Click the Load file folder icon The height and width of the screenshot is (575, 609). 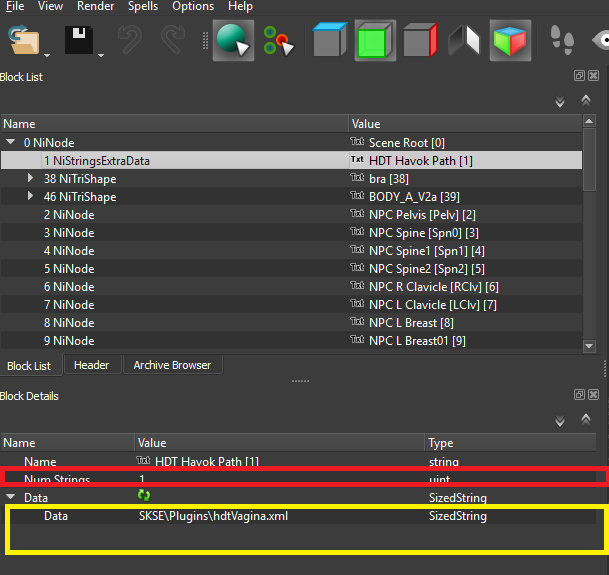pyautogui.click(x=24, y=40)
